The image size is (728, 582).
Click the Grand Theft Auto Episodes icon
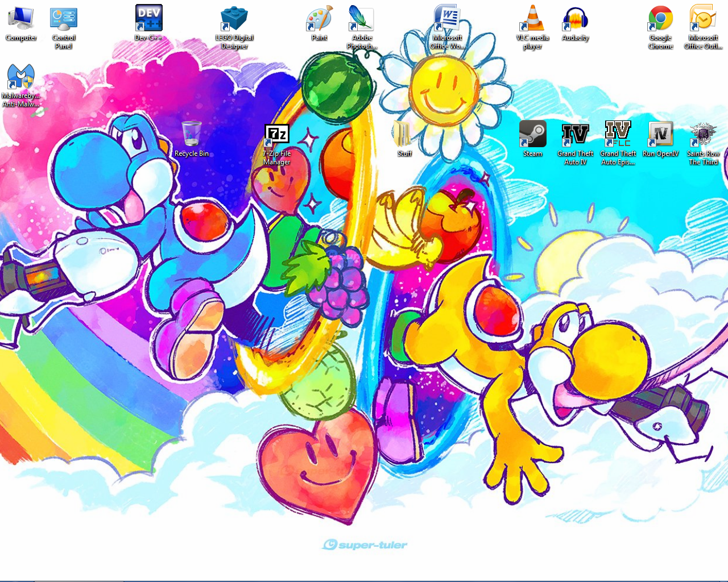(x=618, y=135)
